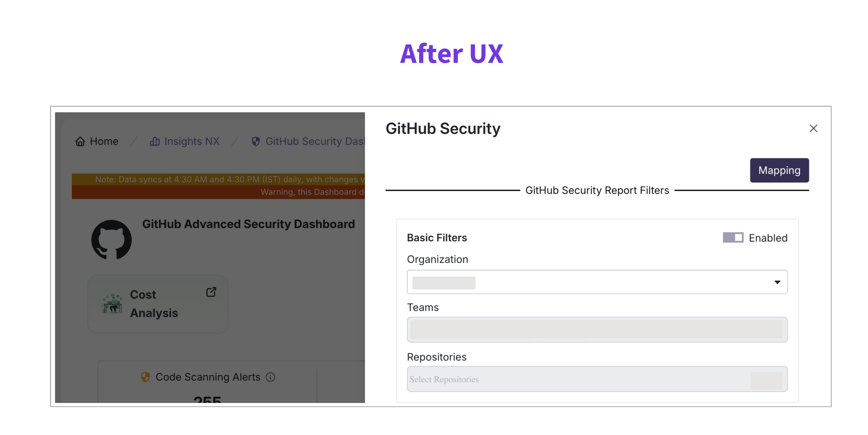Toggle the Basic Filters Enabled switch
This screenshot has width=868, height=435.
click(x=733, y=238)
